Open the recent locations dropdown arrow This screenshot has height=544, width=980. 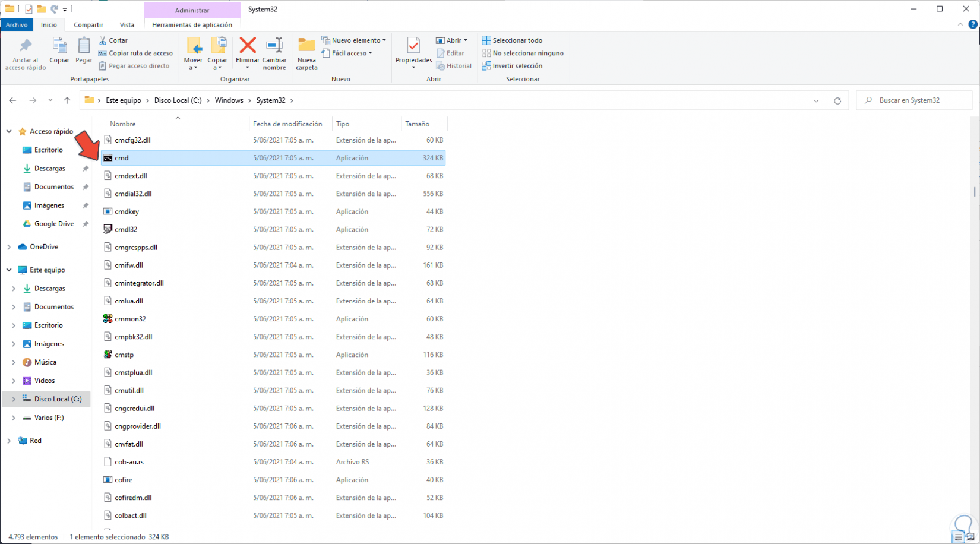tap(50, 100)
